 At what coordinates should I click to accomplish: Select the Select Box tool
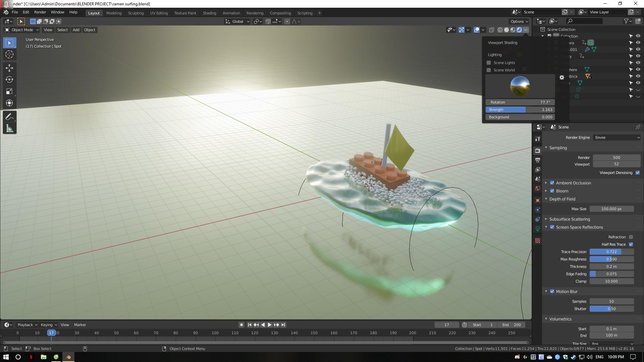(x=9, y=43)
